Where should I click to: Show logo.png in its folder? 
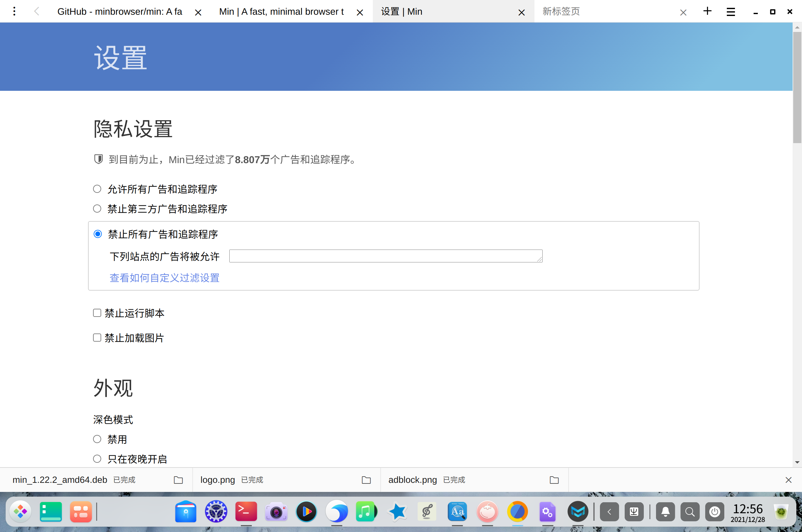click(366, 480)
